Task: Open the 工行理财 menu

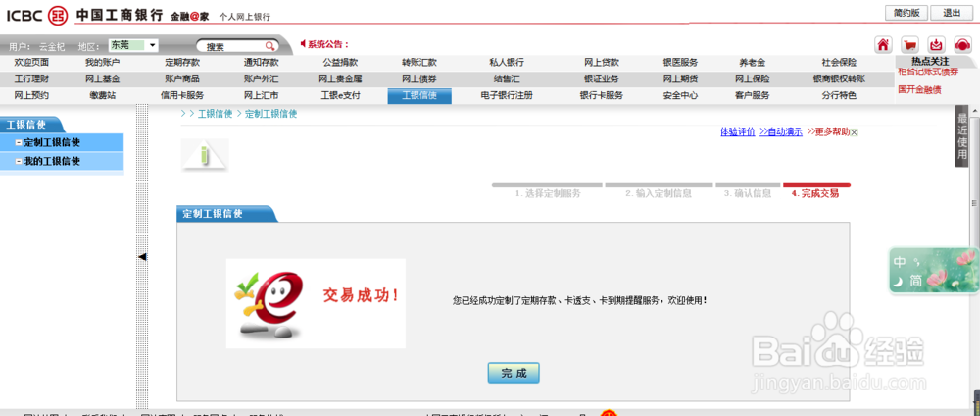Action: (31, 78)
